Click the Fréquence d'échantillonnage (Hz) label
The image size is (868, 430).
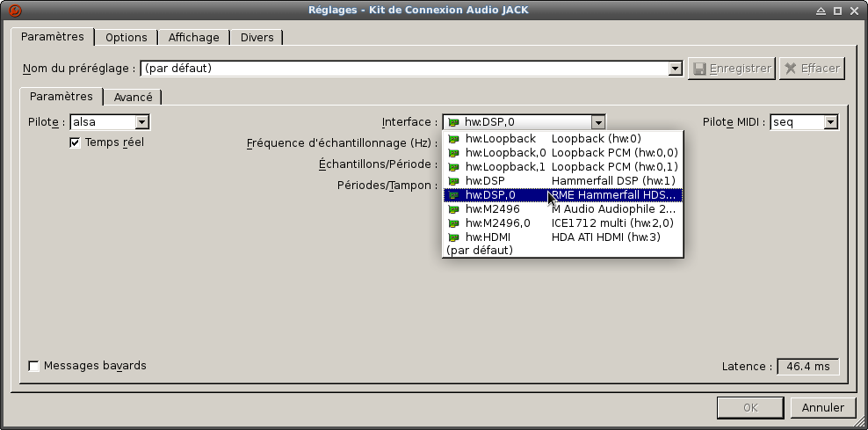[342, 143]
